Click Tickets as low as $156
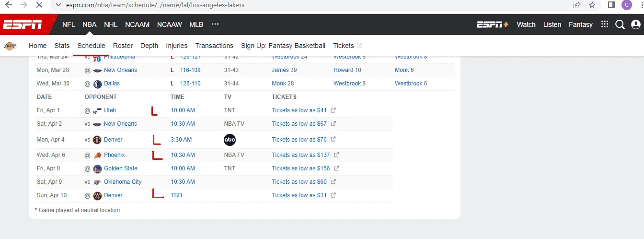Screen dimensions: 644x239 coord(301,168)
